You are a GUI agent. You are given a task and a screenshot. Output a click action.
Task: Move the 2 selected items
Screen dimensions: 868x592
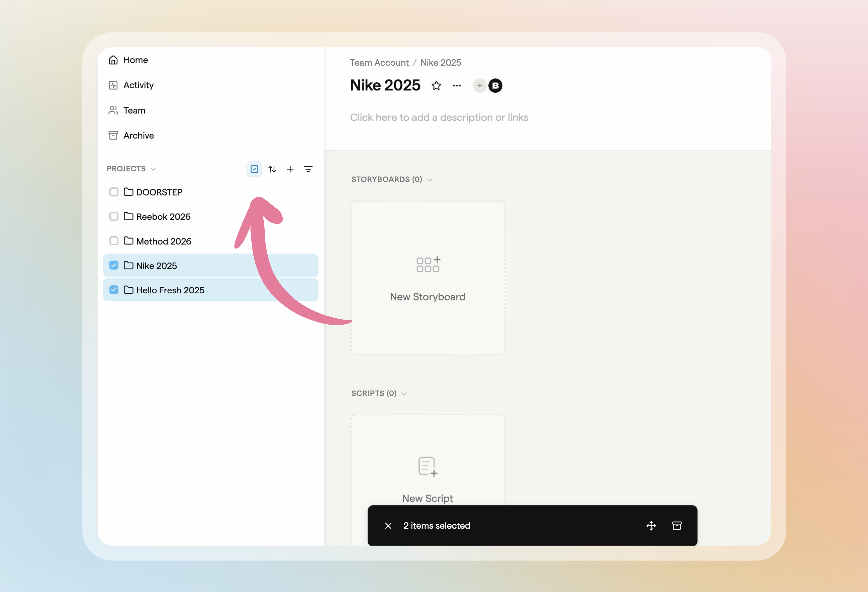coord(651,526)
